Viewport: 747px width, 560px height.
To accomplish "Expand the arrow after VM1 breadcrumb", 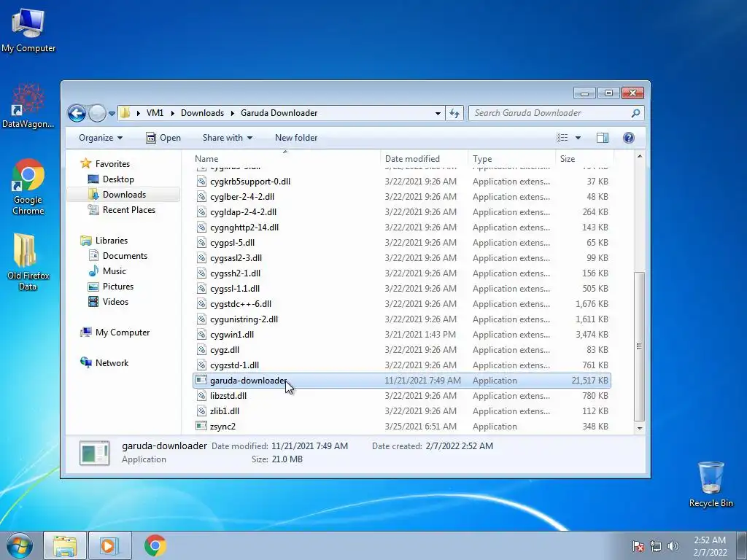I will tap(172, 113).
